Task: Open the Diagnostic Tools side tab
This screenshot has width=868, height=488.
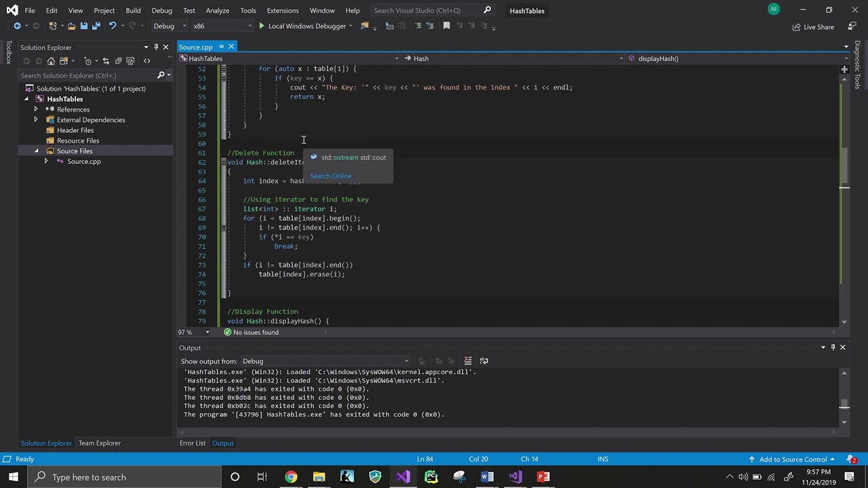Action: [858, 64]
